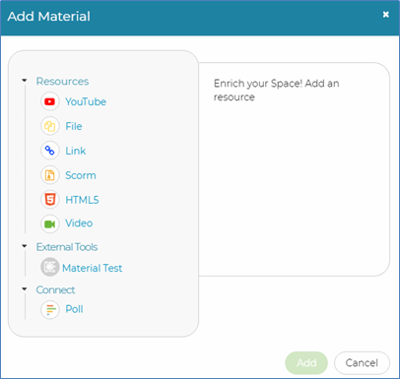Select the Scorm text label
This screenshot has height=379, width=400.
point(81,175)
